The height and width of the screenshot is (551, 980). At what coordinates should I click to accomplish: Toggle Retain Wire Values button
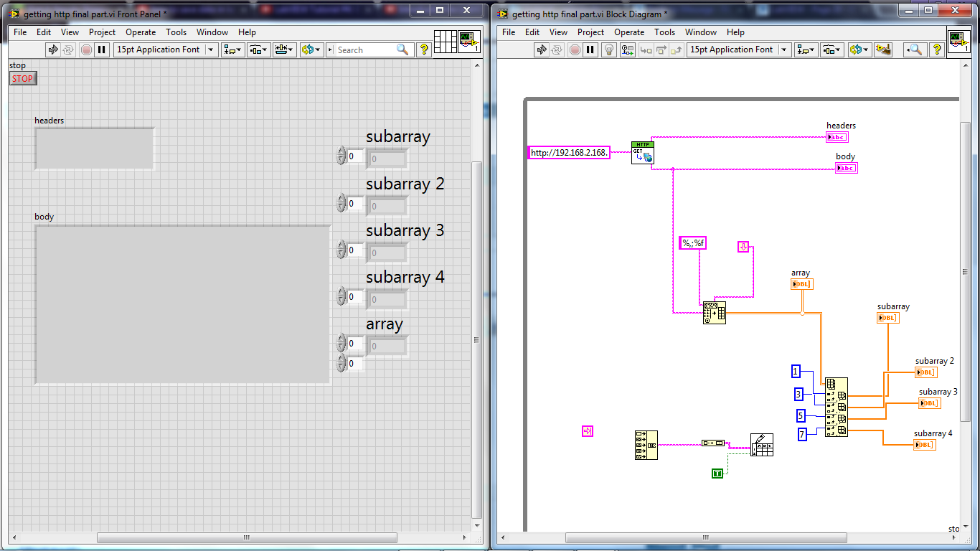[628, 50]
